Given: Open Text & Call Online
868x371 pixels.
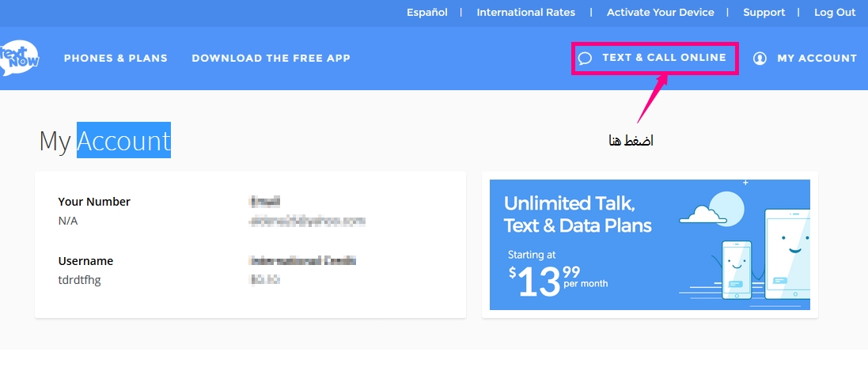Looking at the screenshot, I should point(664,58).
